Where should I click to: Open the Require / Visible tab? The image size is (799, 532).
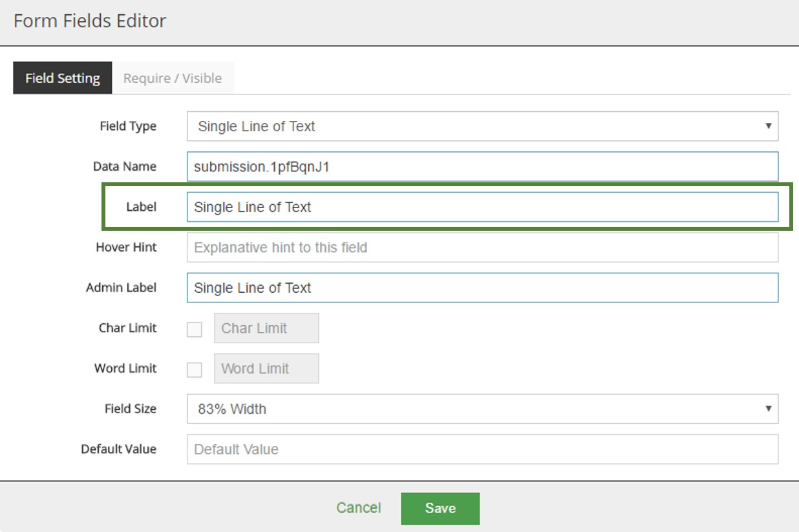click(173, 78)
